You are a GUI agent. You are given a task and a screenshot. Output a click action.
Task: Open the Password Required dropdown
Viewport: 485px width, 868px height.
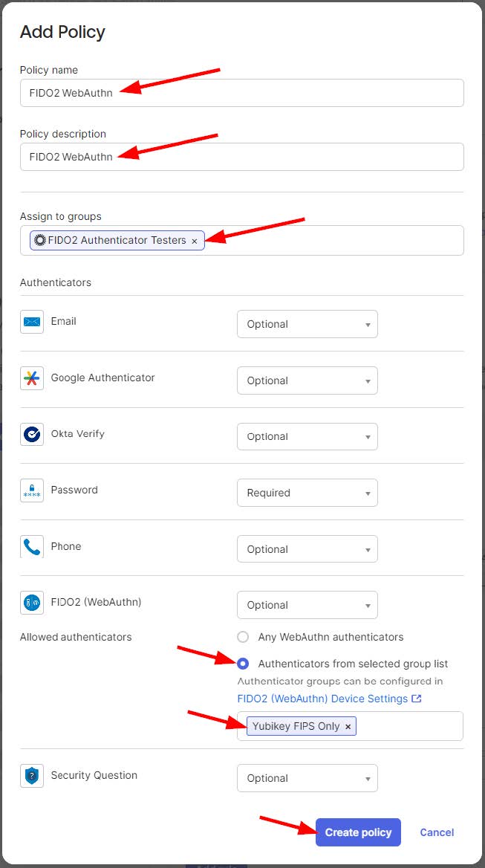[307, 493]
